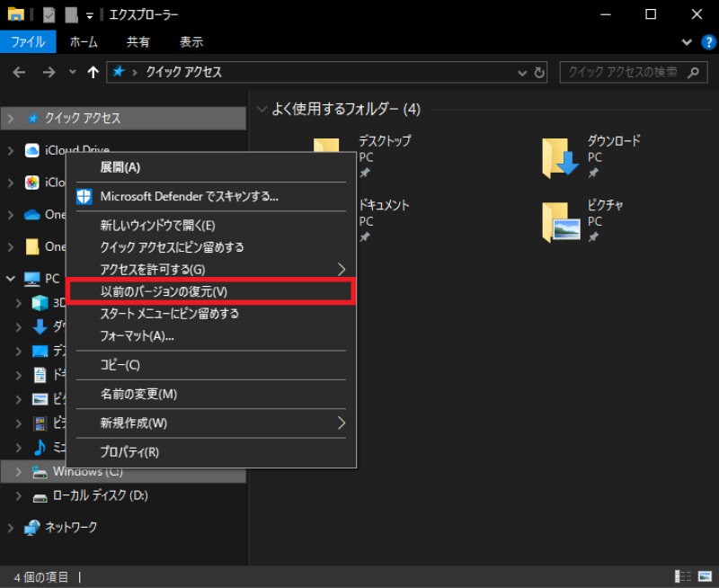Choose クイック アクセスにピン留めする
This screenshot has height=588, width=719.
coord(211,247)
